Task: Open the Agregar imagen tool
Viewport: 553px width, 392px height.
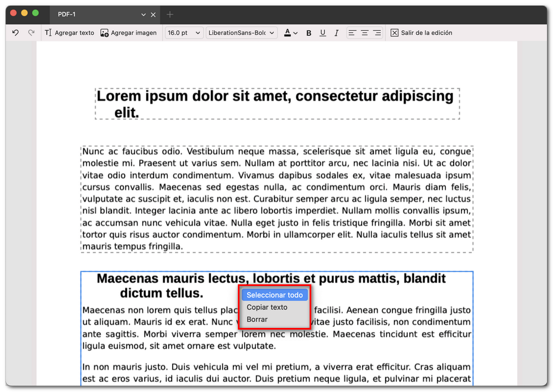Action: [x=128, y=33]
